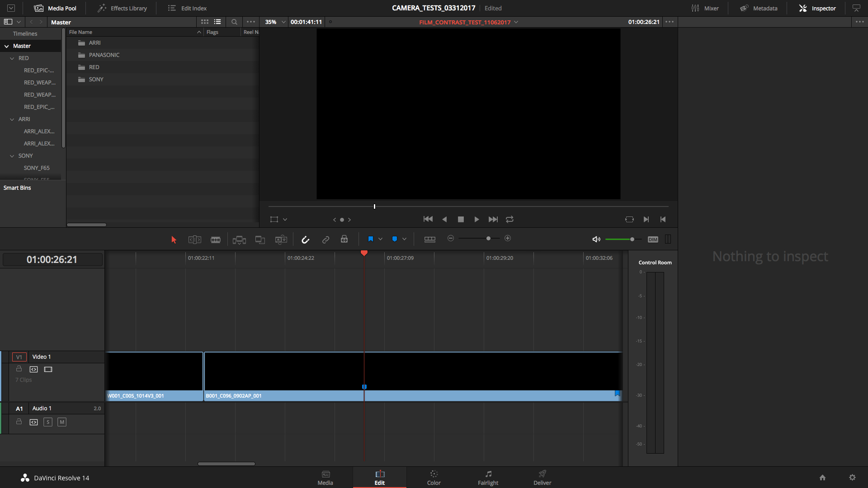Toggle Loop playback in viewer

(x=509, y=219)
